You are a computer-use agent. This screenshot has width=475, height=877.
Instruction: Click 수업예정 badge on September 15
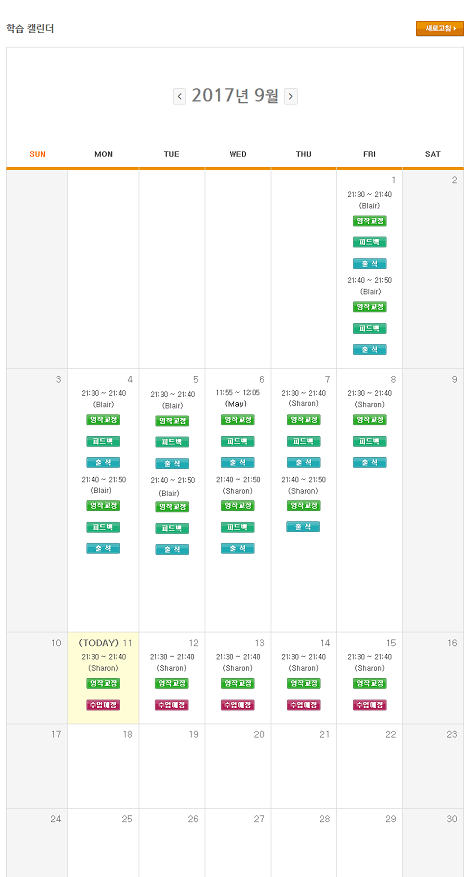pyautogui.click(x=370, y=705)
